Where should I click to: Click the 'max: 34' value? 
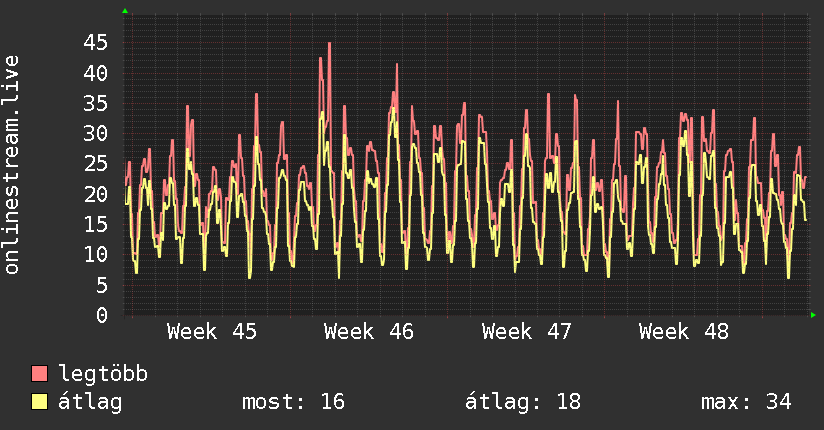pos(746,402)
